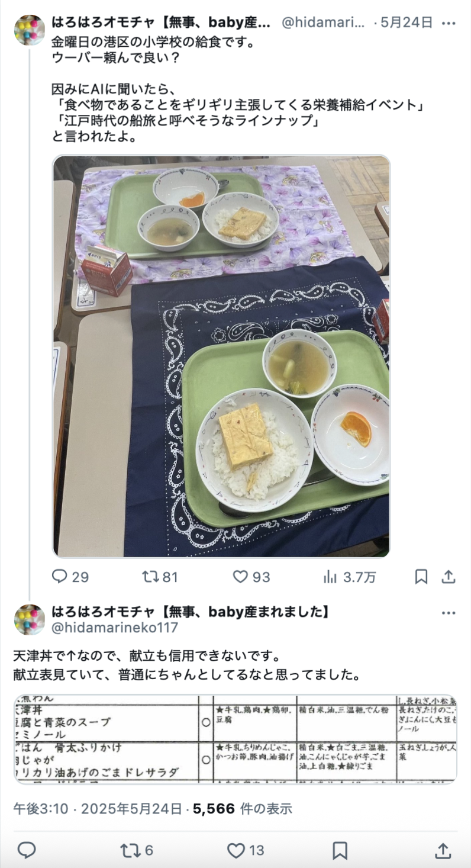Repost the second post showing 6 reposts
Image resolution: width=471 pixels, height=868 pixels.
coord(137,850)
